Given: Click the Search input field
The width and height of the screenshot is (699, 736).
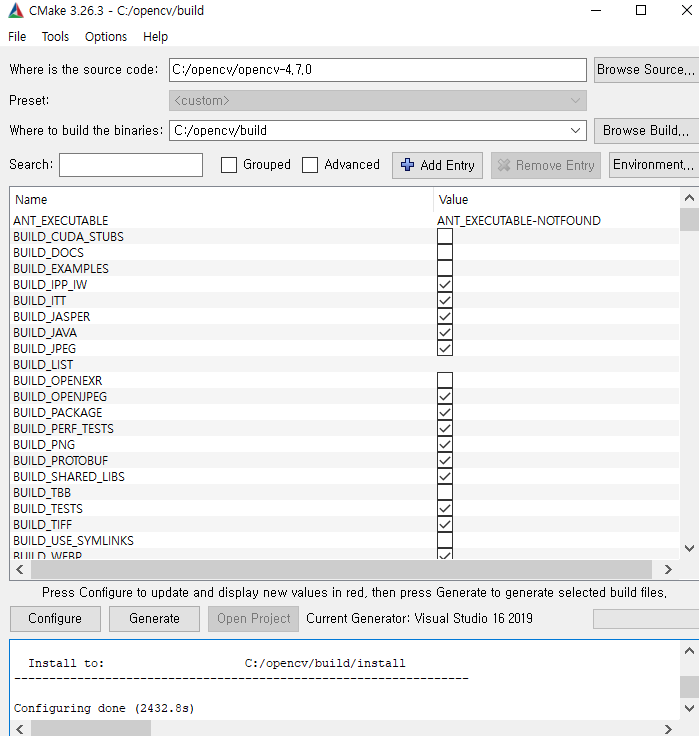Looking at the screenshot, I should 131,165.
